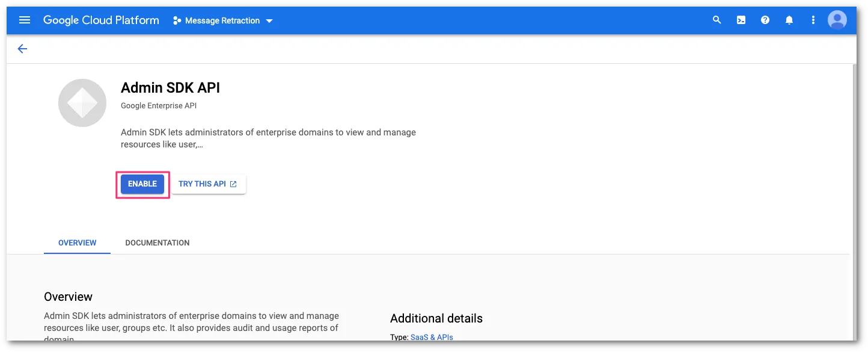Click the external link icon on TRY THIS API
868x352 pixels.
point(233,184)
